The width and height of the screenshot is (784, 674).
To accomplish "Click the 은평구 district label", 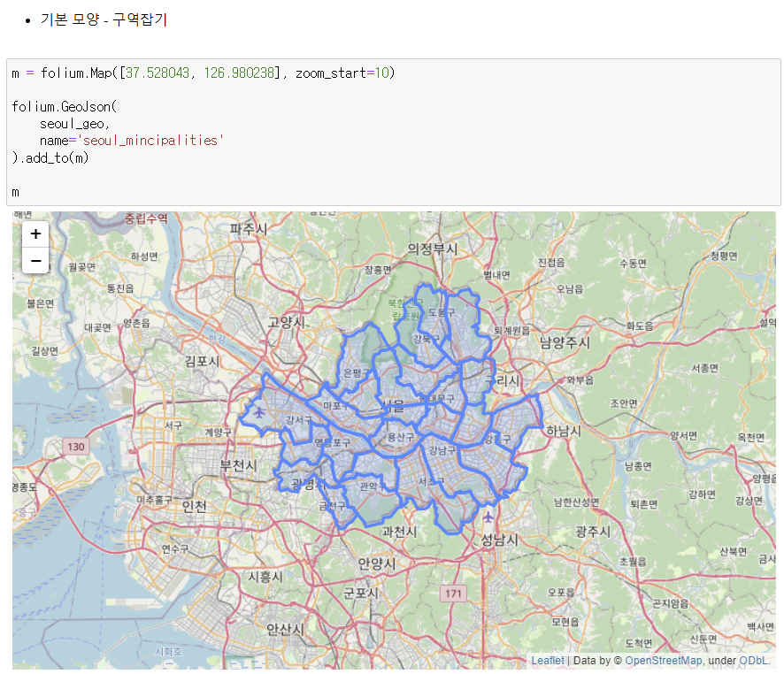I will (x=357, y=372).
